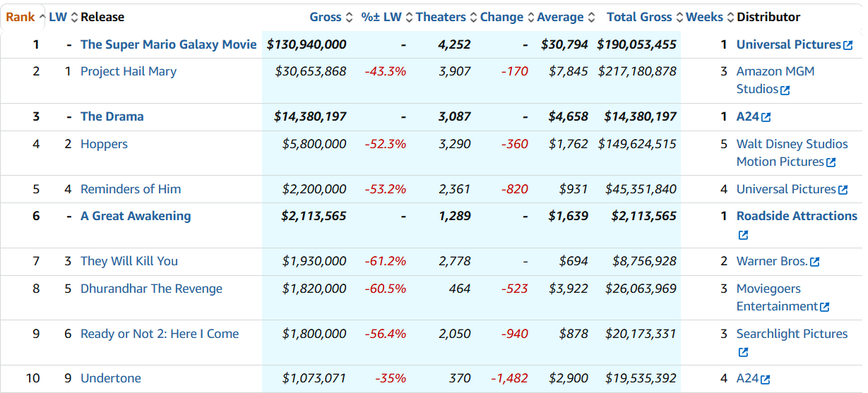Image resolution: width=868 pixels, height=393 pixels.
Task: Open The Super Mario Galaxy Movie link
Action: click(168, 44)
